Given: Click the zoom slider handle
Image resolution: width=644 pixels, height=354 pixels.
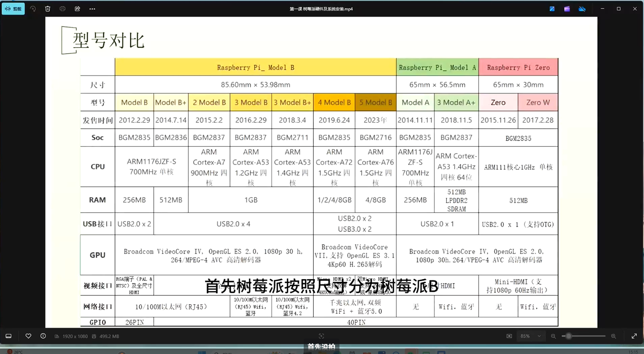Looking at the screenshot, I should pyautogui.click(x=568, y=336).
